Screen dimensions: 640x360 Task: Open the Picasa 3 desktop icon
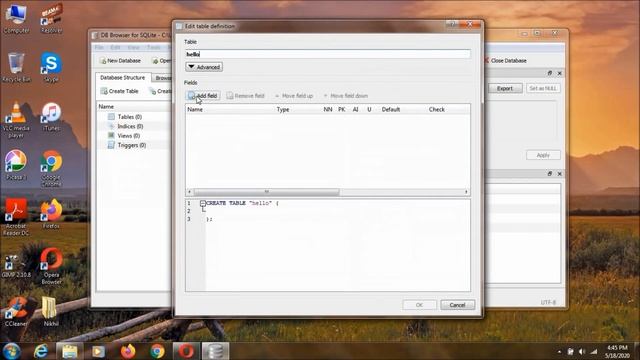point(16,165)
